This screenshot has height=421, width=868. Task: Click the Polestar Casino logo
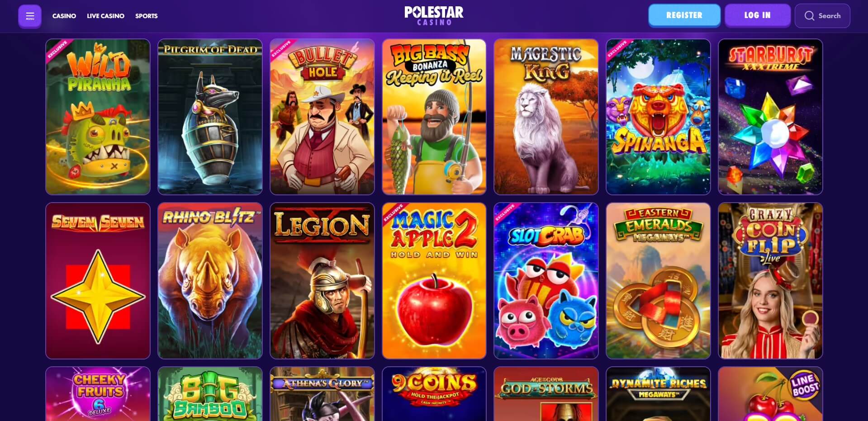tap(434, 16)
